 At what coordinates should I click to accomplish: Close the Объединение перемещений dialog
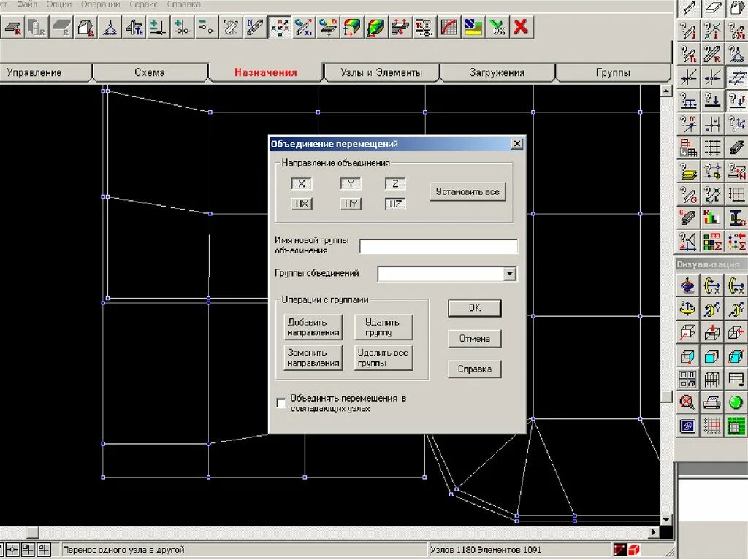click(516, 144)
